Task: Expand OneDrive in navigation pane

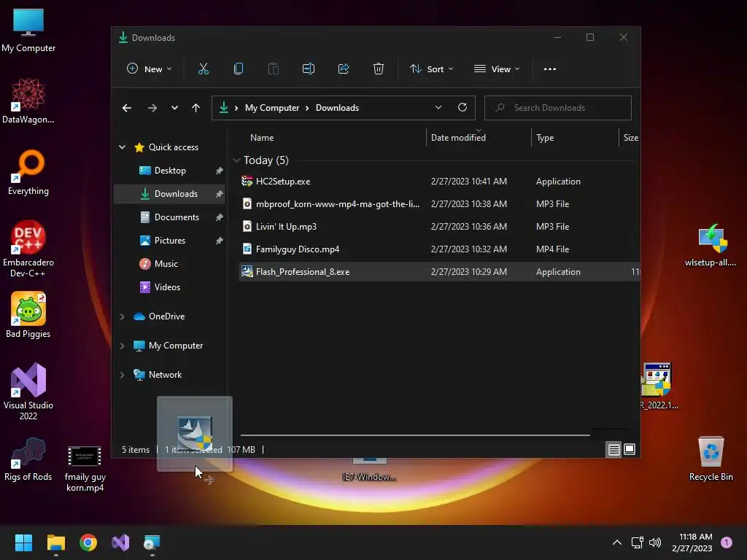Action: click(x=123, y=316)
